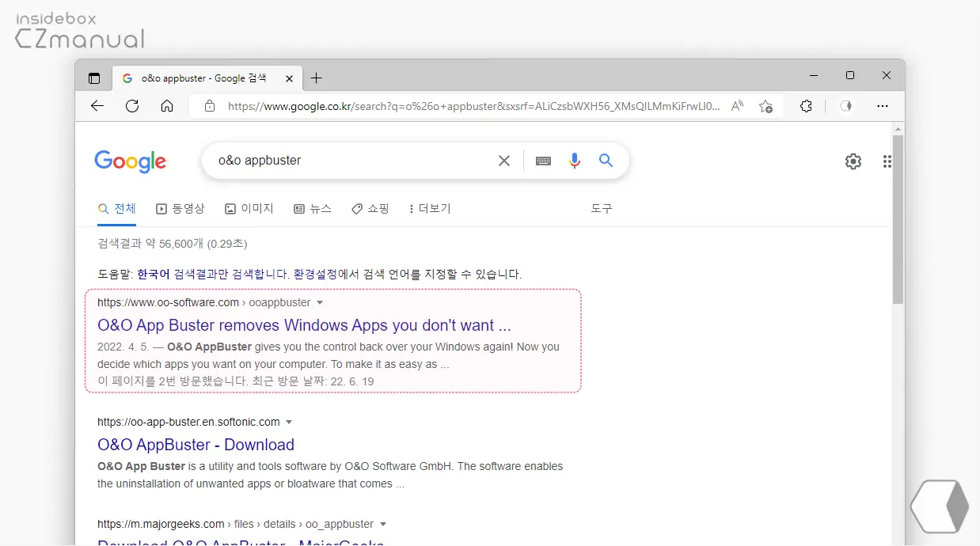980x546 pixels.
Task: Go to browser home page
Action: (x=167, y=106)
